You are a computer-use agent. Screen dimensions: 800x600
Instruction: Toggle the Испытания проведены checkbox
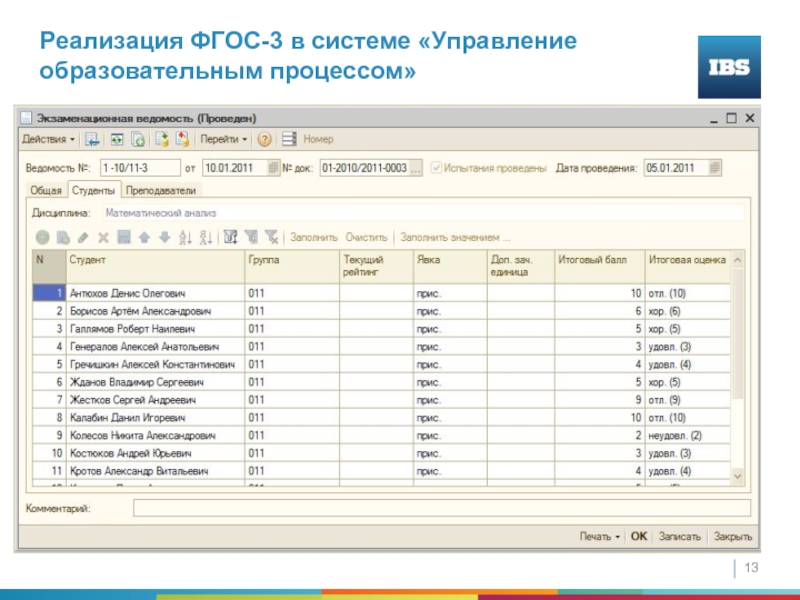pyautogui.click(x=436, y=168)
